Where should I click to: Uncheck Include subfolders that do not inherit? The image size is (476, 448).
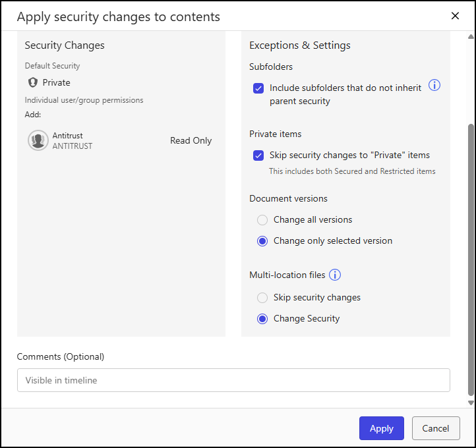(258, 88)
